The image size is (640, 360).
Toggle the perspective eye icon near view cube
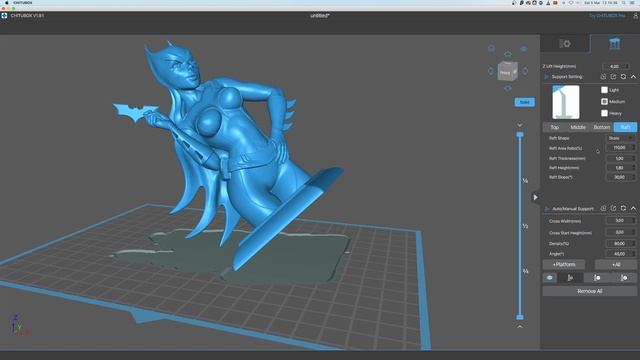click(524, 49)
